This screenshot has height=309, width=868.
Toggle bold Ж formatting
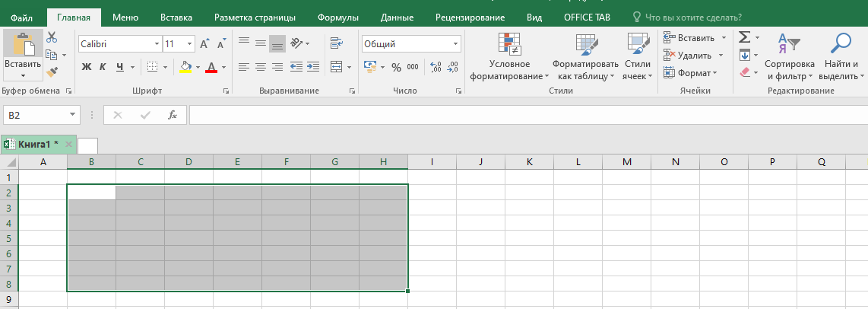click(87, 67)
